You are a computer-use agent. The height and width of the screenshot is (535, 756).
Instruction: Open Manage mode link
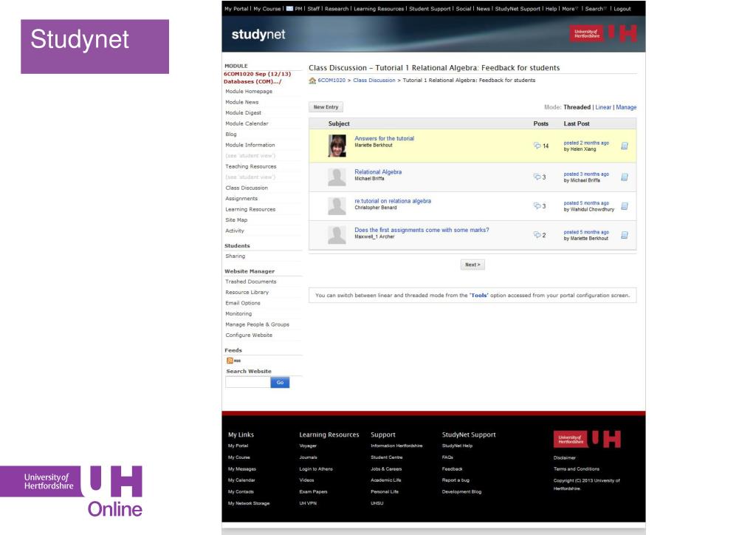[x=626, y=107]
